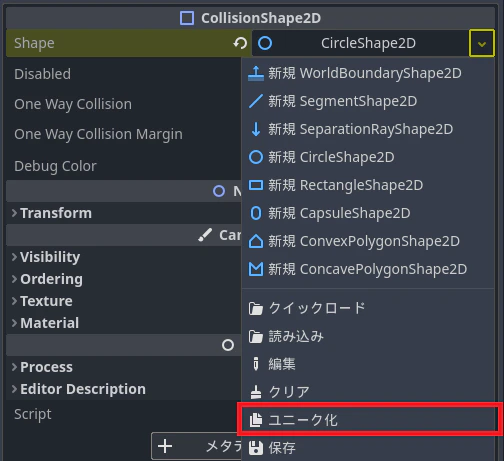Click the Node2D circle icon header
Viewport: 504px width, 461px height.
(219, 191)
